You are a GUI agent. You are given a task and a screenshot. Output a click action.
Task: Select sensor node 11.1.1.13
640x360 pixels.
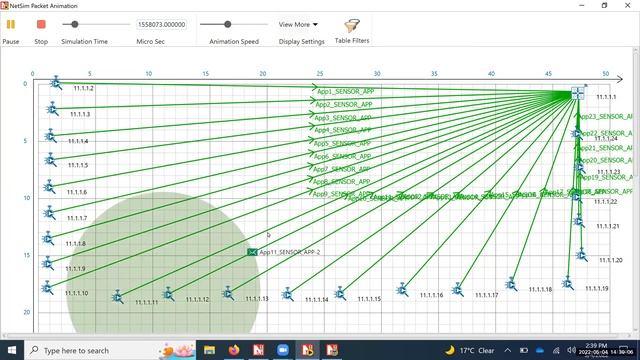pos(228,293)
